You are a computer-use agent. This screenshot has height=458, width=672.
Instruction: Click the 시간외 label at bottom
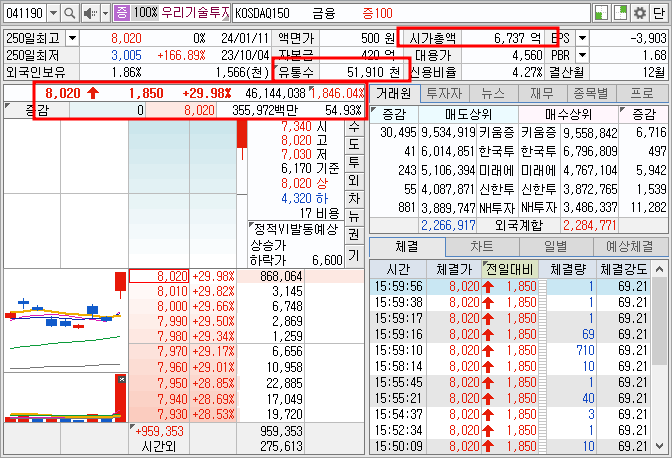(x=159, y=447)
